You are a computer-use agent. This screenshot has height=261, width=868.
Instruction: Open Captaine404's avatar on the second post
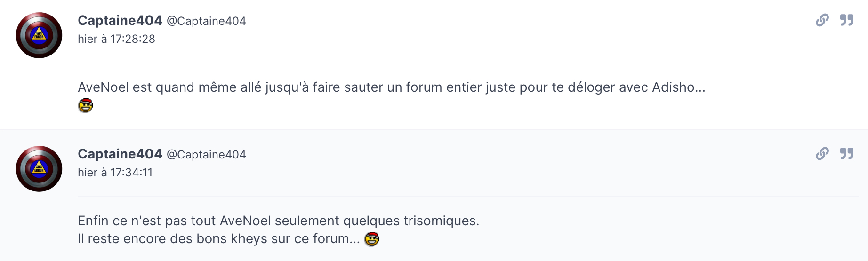click(39, 169)
